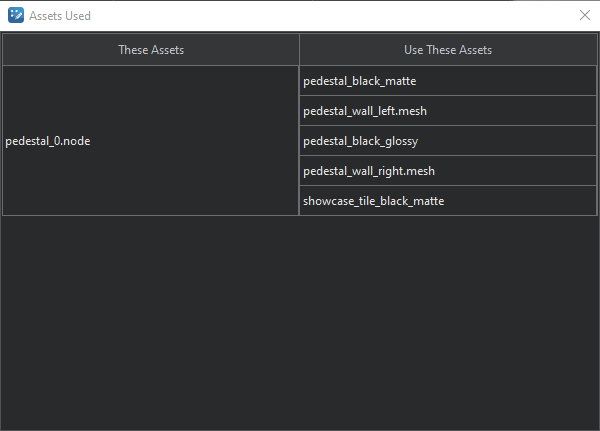Click separator between pedestal_black_glossy and pedestal_wall_right.mesh
This screenshot has height=431, width=600.
click(441, 156)
